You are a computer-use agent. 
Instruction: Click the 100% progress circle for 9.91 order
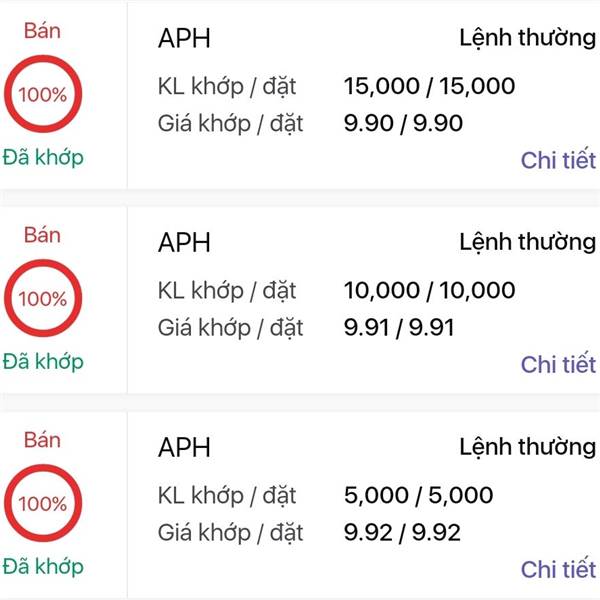coord(43,298)
